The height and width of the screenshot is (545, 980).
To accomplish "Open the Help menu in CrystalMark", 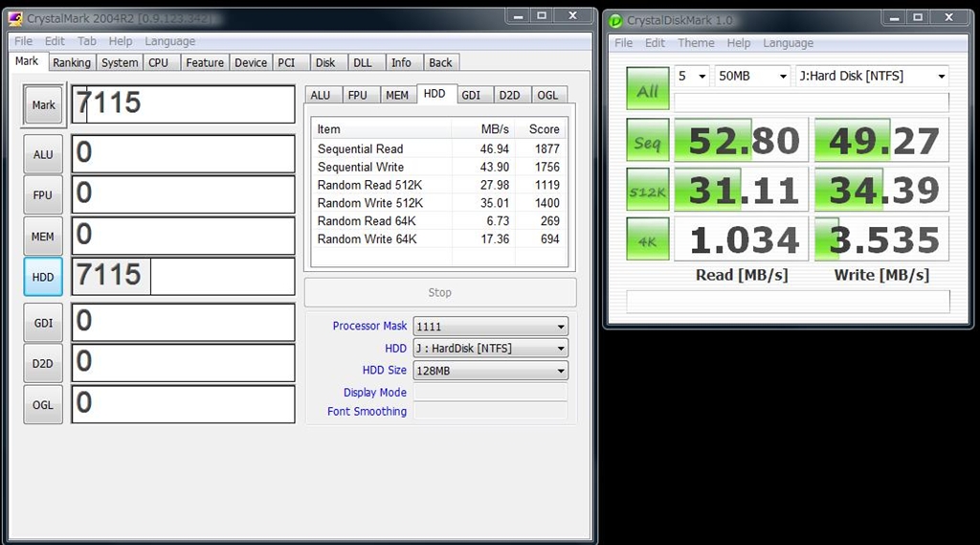I will tap(120, 41).
